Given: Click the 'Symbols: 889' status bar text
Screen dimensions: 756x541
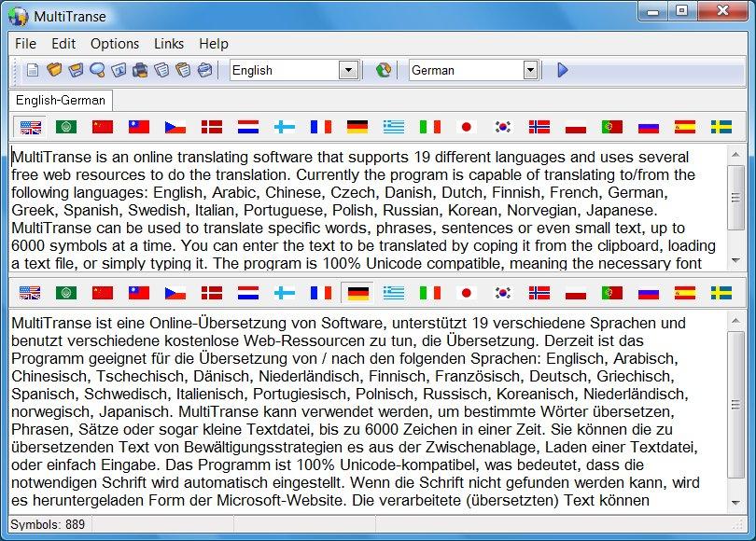Looking at the screenshot, I should 48,524.
